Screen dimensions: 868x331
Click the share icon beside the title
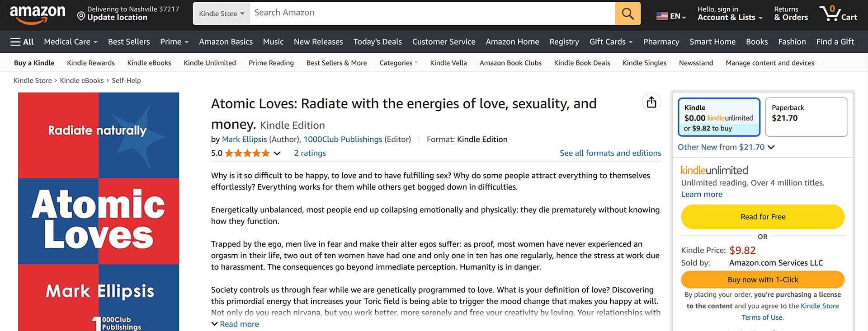pyautogui.click(x=651, y=103)
